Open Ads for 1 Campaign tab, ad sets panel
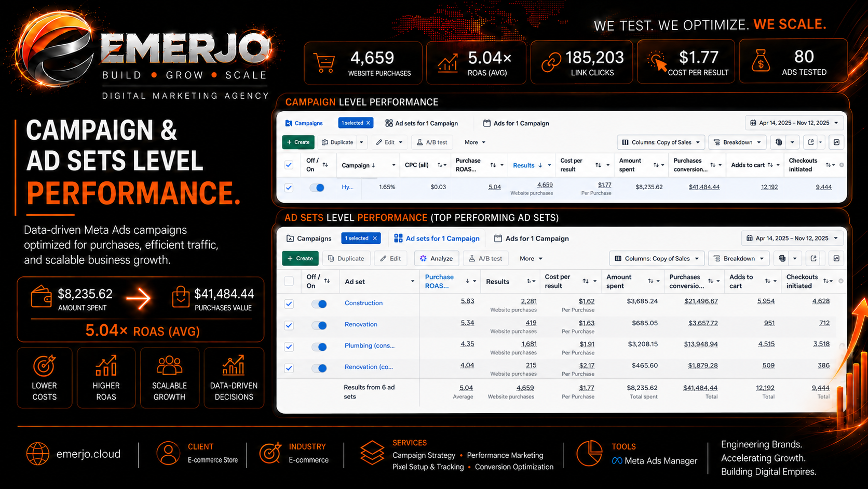The width and height of the screenshot is (868, 489). tap(531, 239)
